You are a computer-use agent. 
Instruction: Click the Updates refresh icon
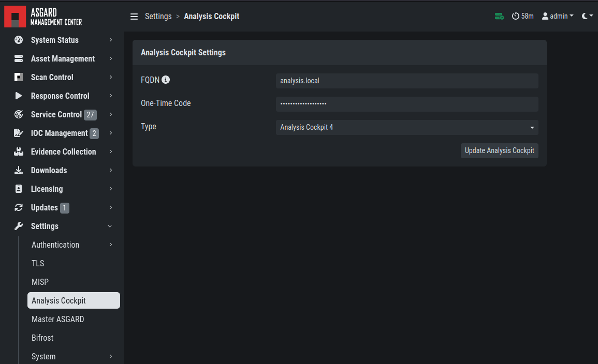click(18, 207)
